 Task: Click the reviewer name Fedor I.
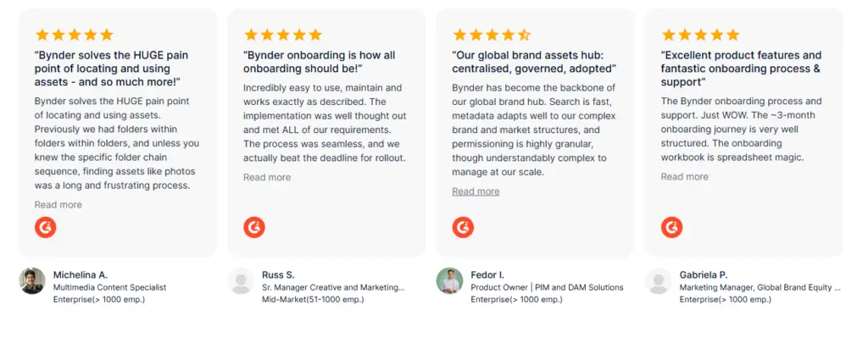coord(487,274)
